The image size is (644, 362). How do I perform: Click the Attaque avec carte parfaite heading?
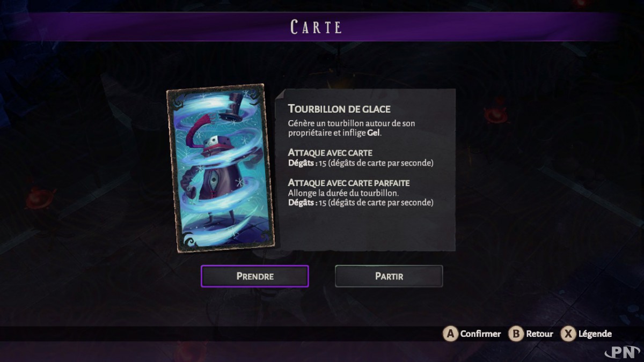click(349, 183)
